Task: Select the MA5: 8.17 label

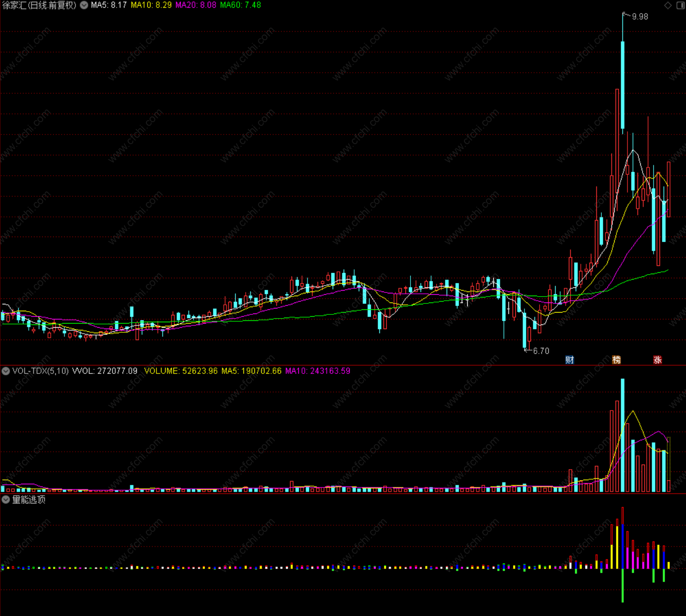Action: 109,5
